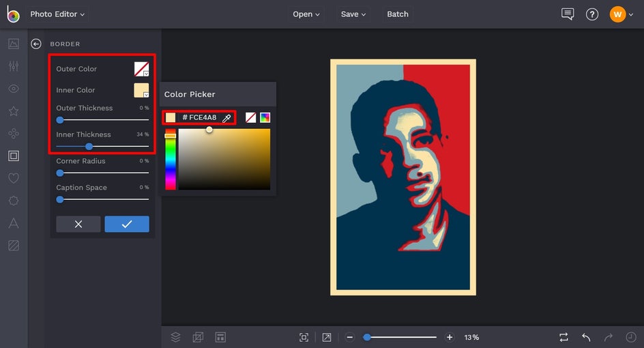Expand the Outer Color swatch dropdown
Viewport: 644px width, 348px height.
coord(141,69)
